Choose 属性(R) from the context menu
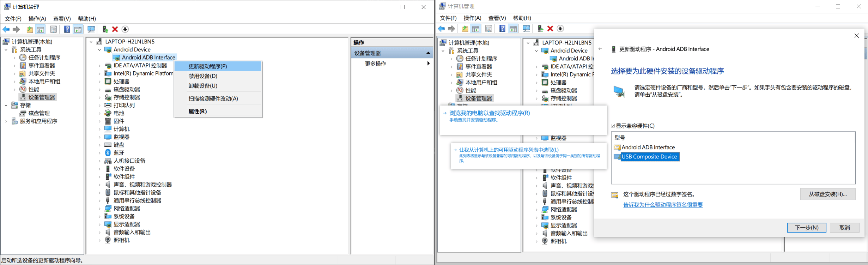The width and height of the screenshot is (868, 265). click(198, 112)
